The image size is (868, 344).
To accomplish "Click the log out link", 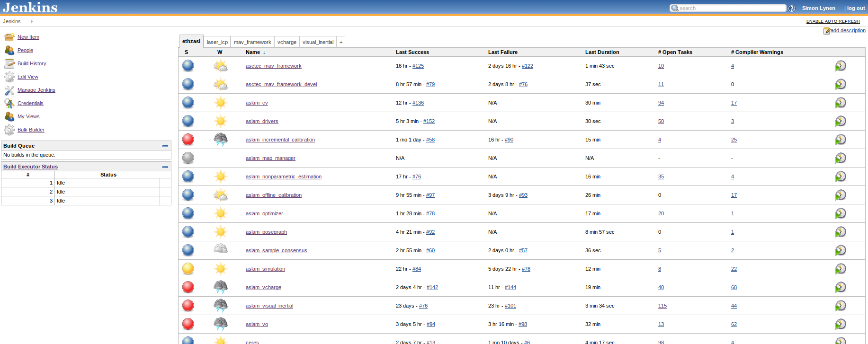I will tap(856, 8).
